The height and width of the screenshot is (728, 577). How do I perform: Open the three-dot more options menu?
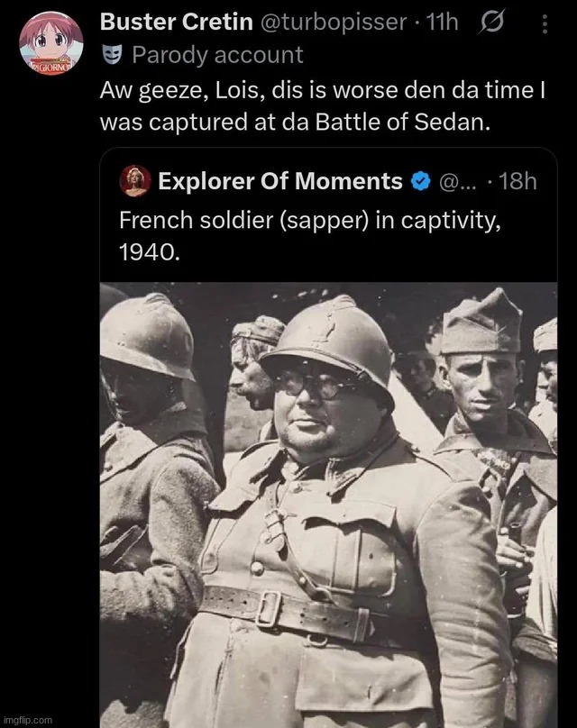[x=545, y=23]
